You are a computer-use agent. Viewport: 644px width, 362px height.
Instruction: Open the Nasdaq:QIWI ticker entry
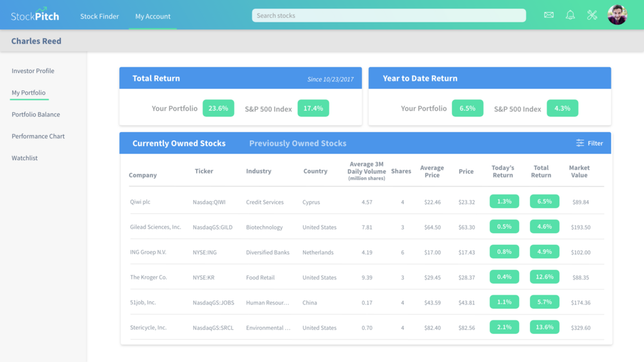tap(209, 202)
